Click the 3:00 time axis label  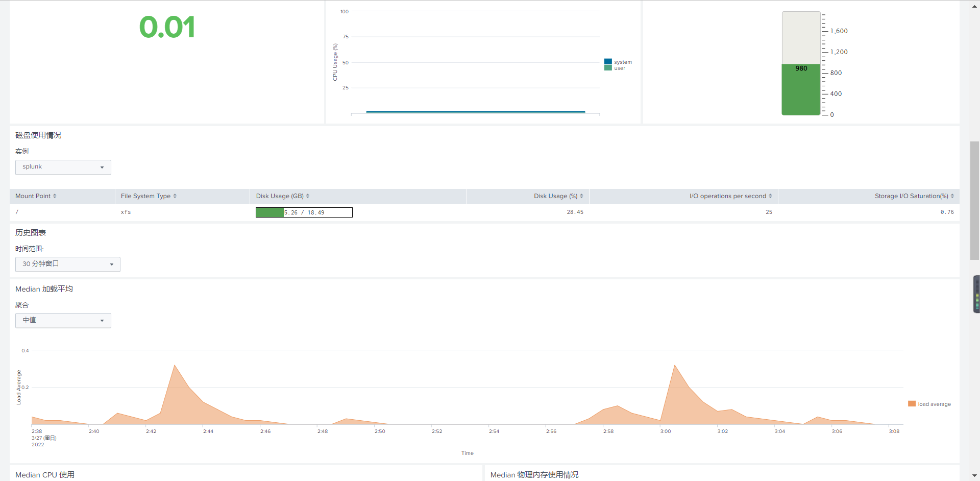click(666, 431)
